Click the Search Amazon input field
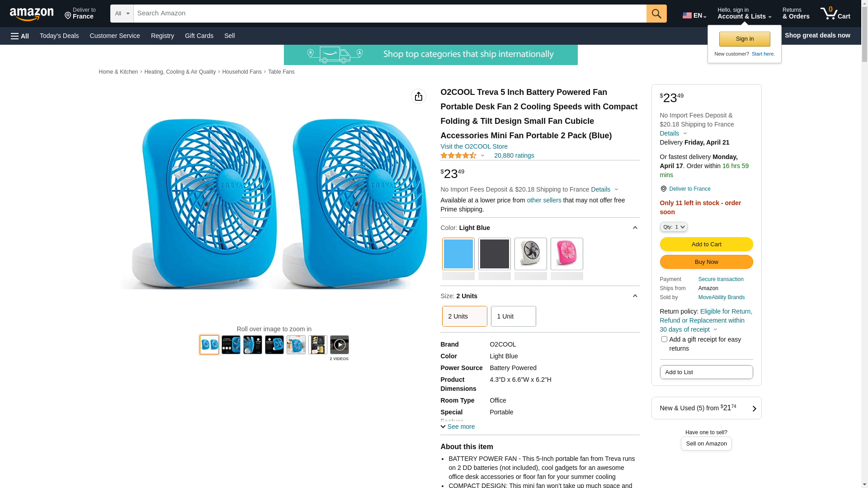The image size is (868, 488). (390, 14)
